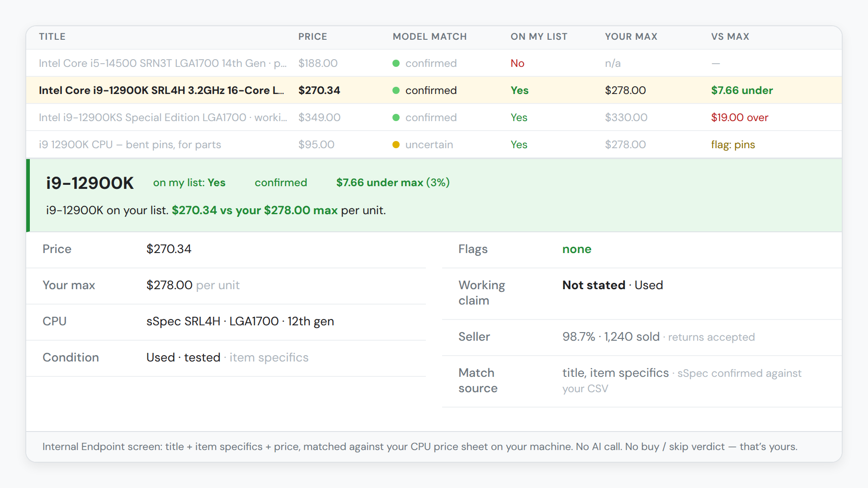The width and height of the screenshot is (868, 488).
Task: Click the green status dot in the i9-12900K SRL4H row
Action: pos(396,90)
